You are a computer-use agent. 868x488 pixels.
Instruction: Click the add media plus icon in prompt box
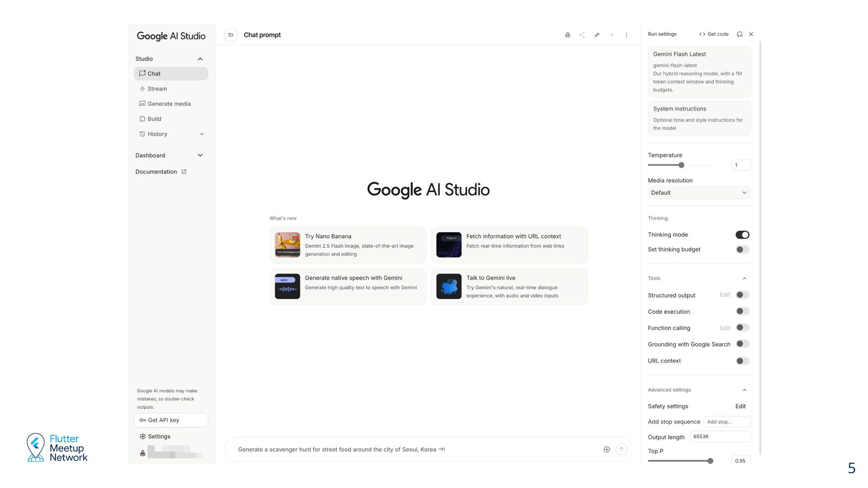point(607,449)
